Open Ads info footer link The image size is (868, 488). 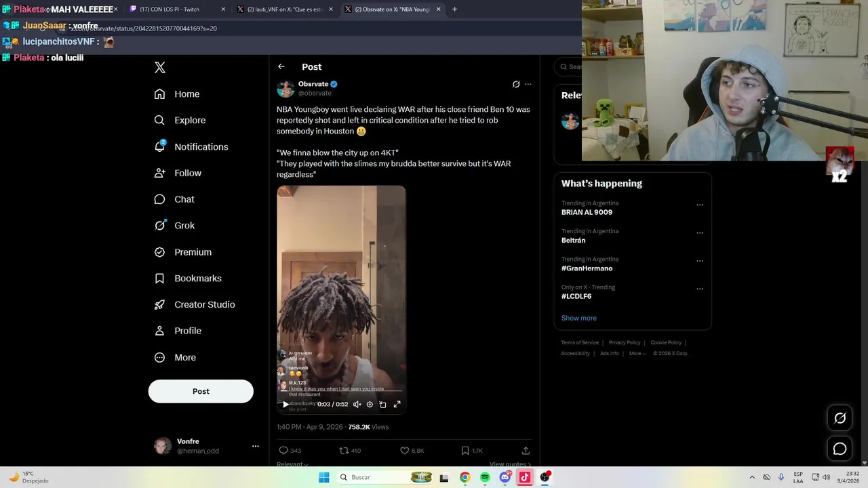[609, 354]
